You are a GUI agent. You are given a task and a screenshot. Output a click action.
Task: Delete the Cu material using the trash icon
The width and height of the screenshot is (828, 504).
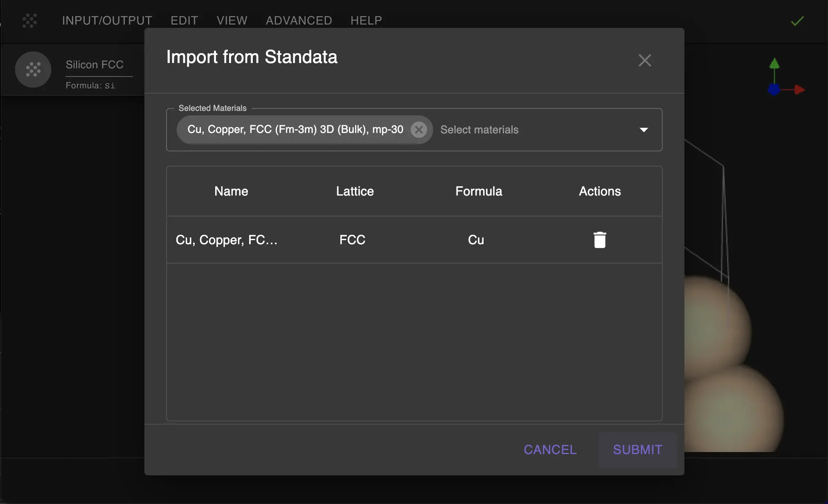[x=599, y=240]
